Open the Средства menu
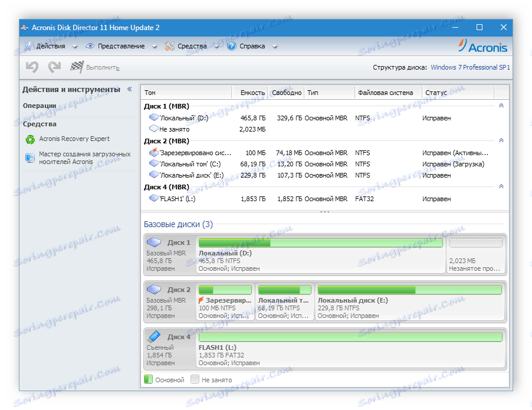 192,46
